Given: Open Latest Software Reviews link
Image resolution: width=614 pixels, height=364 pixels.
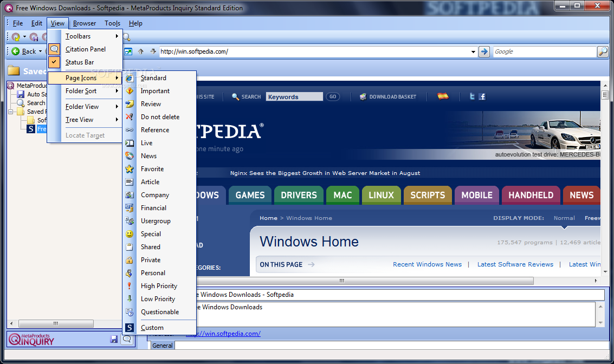Looking at the screenshot, I should [515, 264].
